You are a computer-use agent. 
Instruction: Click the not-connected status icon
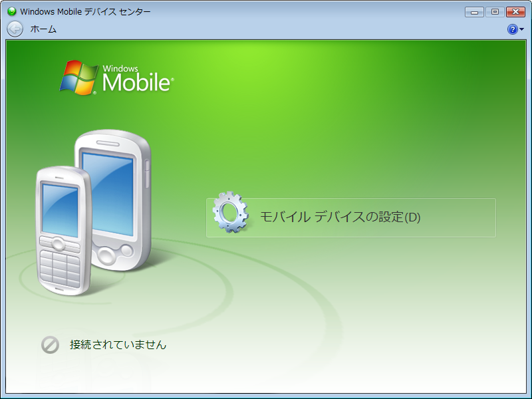(x=51, y=344)
